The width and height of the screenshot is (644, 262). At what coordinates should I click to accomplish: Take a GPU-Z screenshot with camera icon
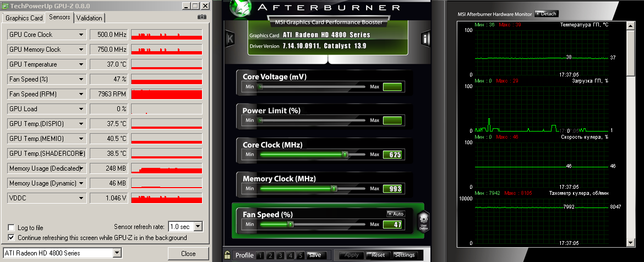(201, 17)
